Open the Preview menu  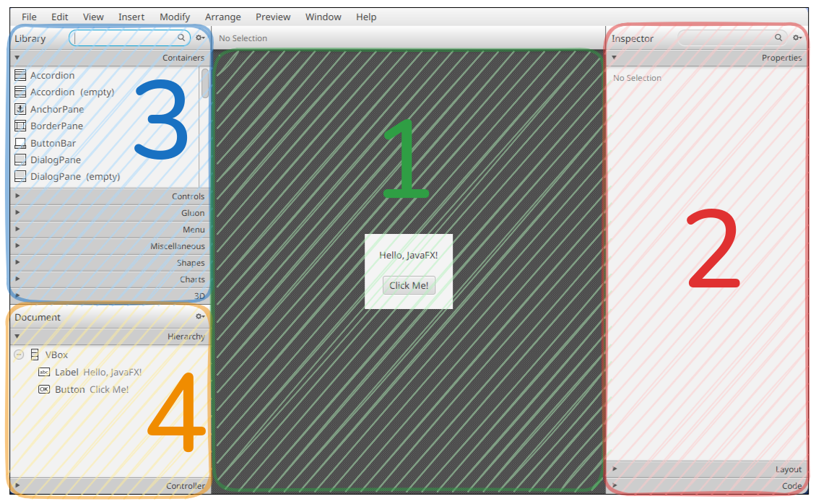pos(273,17)
